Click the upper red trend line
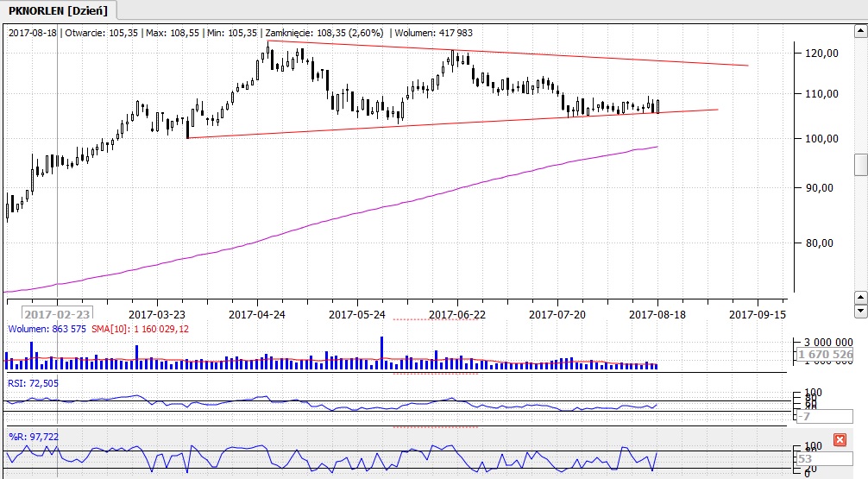This screenshot has height=479, width=868. [x=518, y=53]
